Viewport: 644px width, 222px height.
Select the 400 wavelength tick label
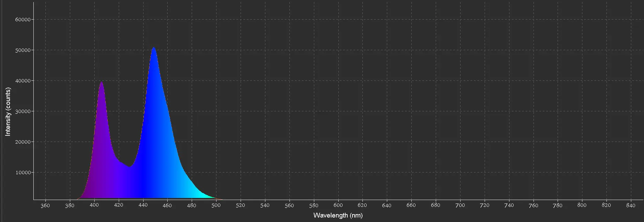pos(94,206)
